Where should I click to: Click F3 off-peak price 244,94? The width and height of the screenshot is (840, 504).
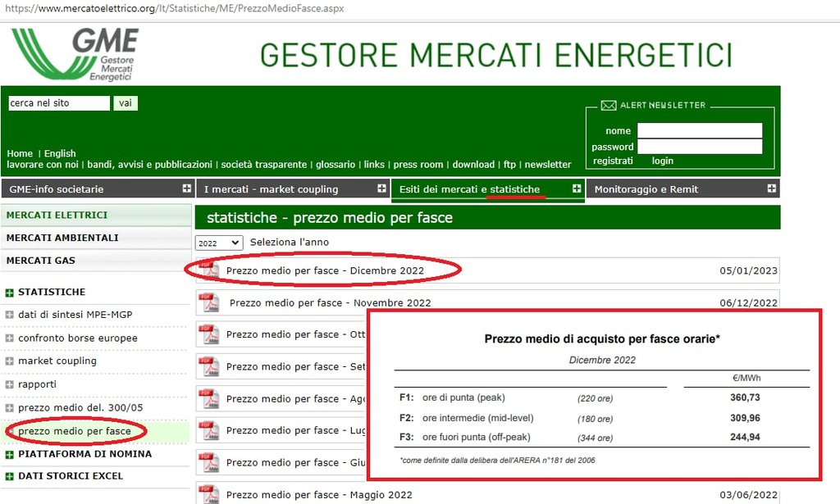pyautogui.click(x=745, y=437)
